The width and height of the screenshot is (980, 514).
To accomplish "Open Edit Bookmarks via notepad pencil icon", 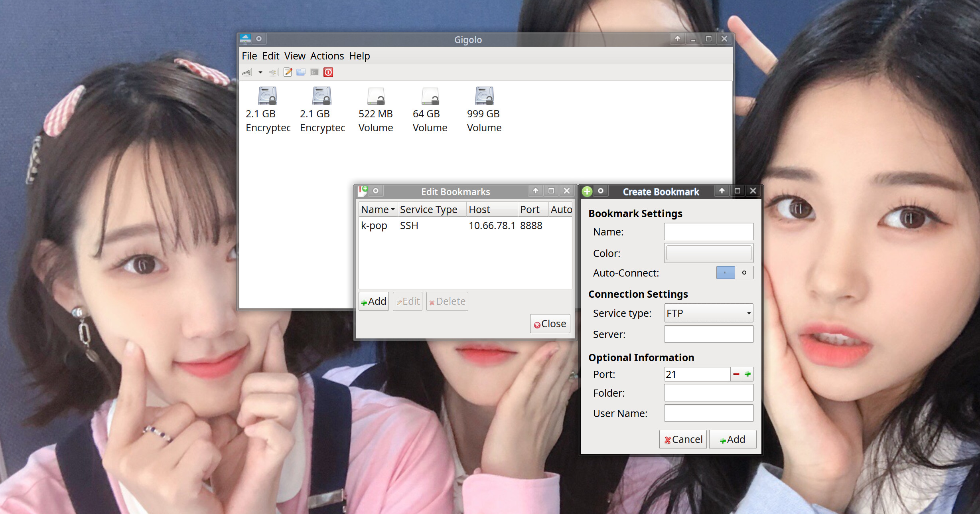I will point(288,72).
